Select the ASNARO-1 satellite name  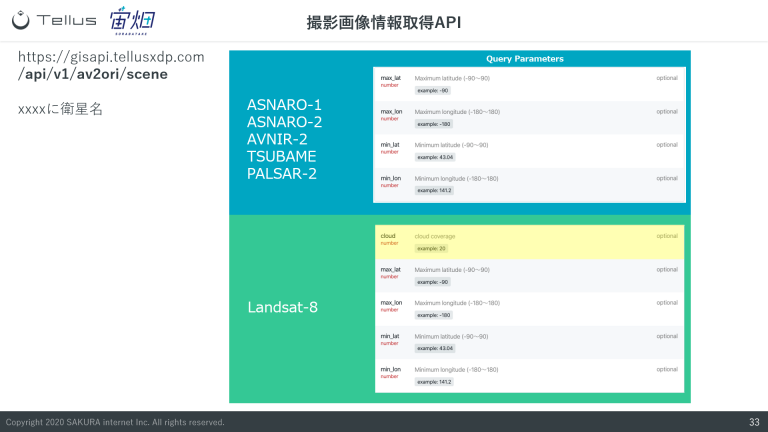(x=284, y=105)
